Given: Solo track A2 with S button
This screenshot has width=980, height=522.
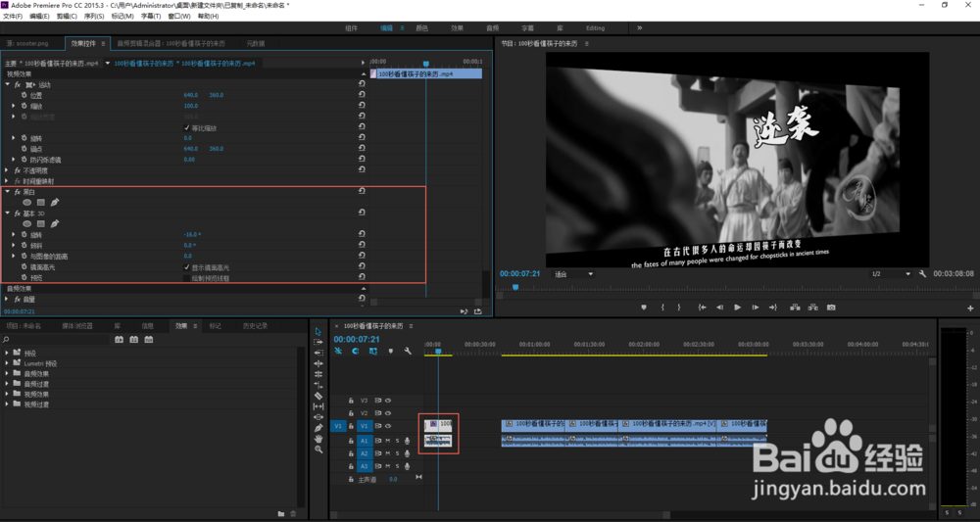Looking at the screenshot, I should 397,454.
